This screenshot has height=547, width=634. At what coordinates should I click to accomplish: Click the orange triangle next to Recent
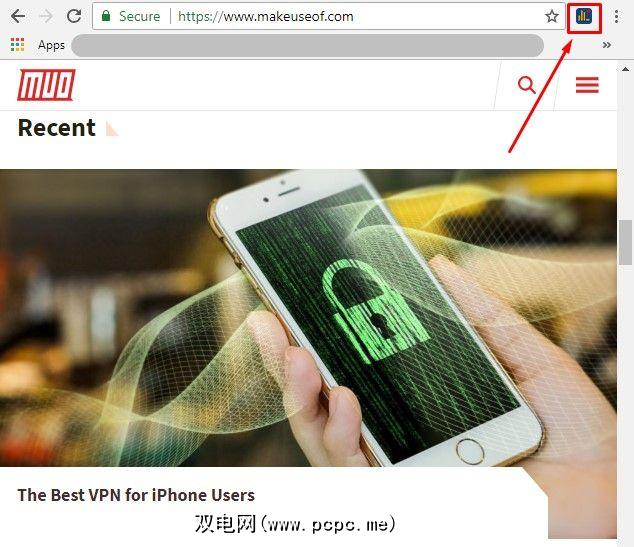click(111, 129)
